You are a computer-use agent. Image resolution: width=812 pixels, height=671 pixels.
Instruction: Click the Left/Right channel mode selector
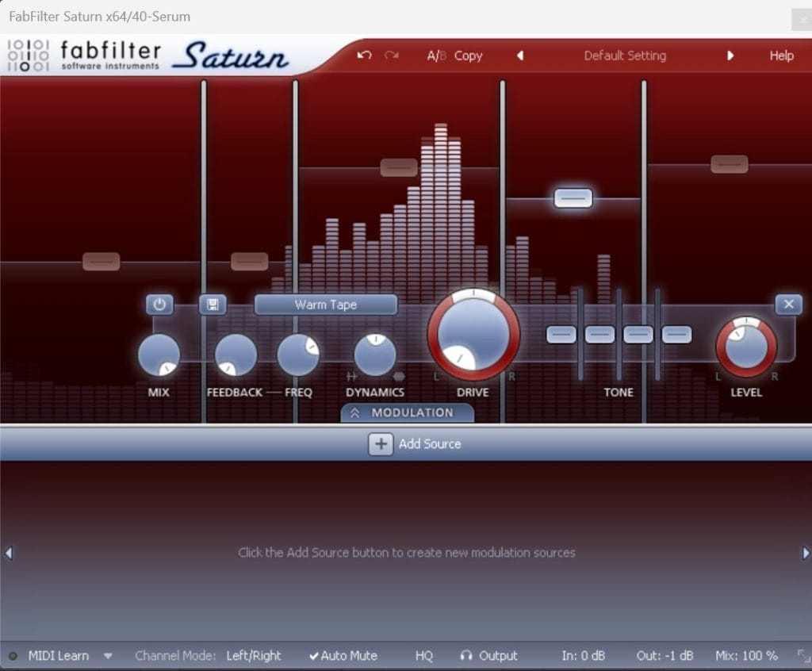click(x=254, y=656)
